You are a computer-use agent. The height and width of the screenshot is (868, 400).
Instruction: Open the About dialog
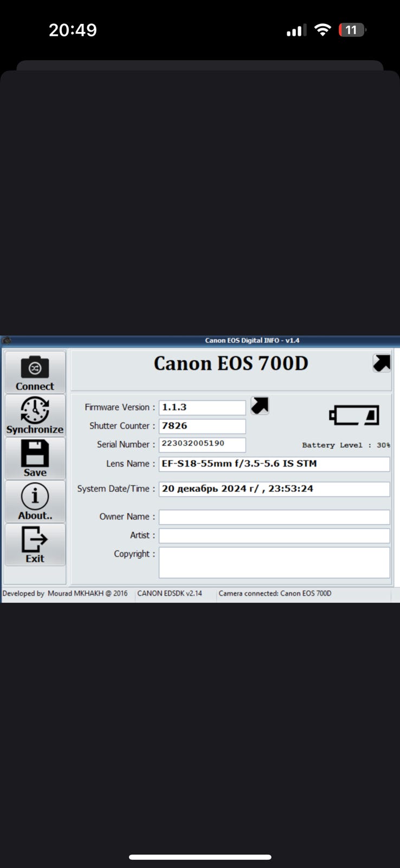pyautogui.click(x=35, y=501)
